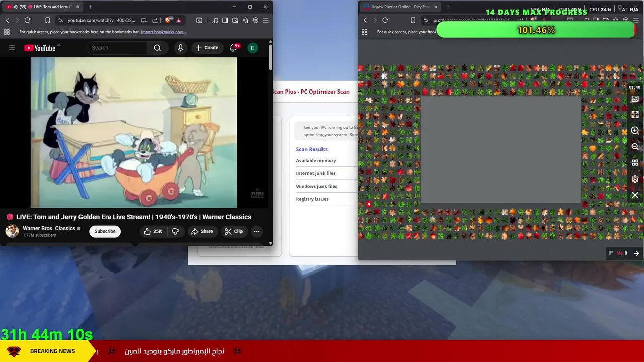The width and height of the screenshot is (644, 362).
Task: Share the Tom and Jerry video
Action: pyautogui.click(x=202, y=231)
